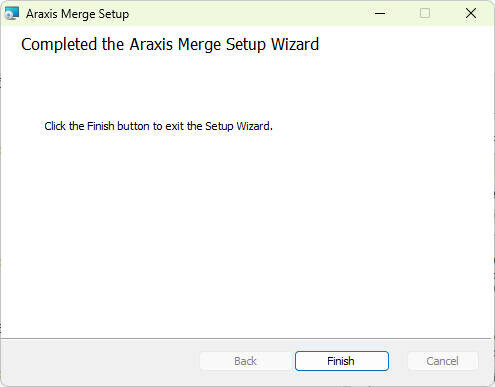Click the dash-shaped minimize icon in title bar

[x=380, y=13]
